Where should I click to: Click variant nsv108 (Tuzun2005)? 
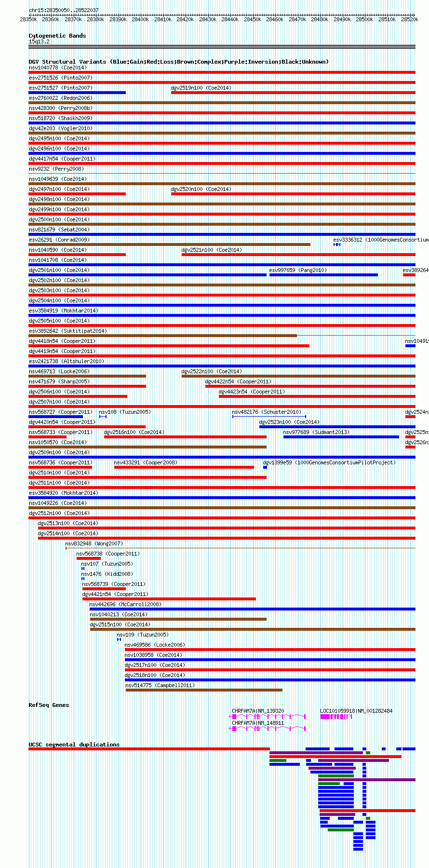click(125, 412)
